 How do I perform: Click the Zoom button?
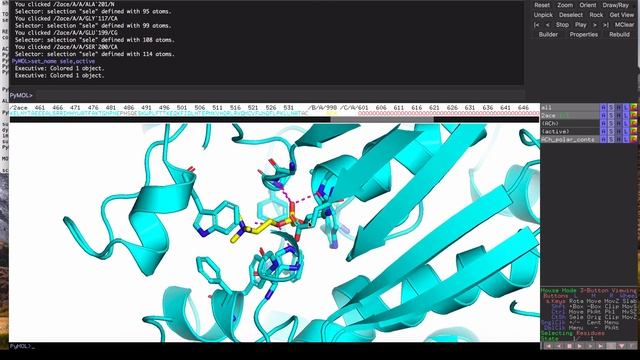pos(565,5)
